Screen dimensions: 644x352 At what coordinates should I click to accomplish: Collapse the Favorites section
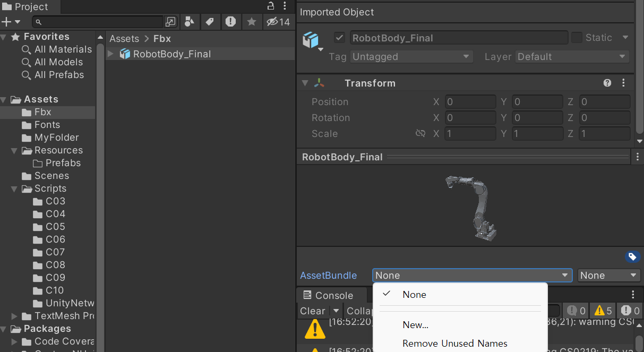[x=4, y=37]
